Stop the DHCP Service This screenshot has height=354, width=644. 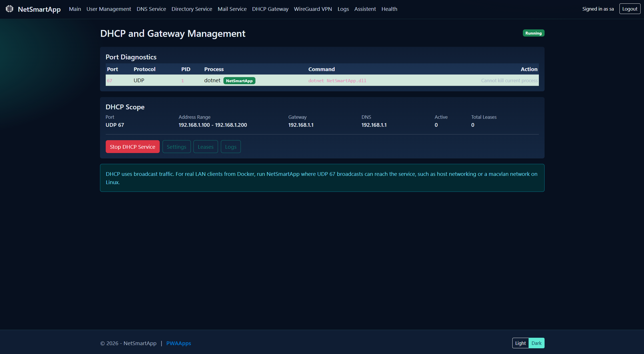point(133,147)
